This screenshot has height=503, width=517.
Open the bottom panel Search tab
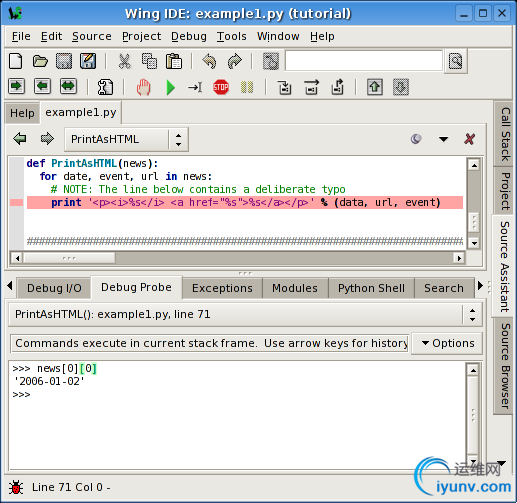point(444,288)
